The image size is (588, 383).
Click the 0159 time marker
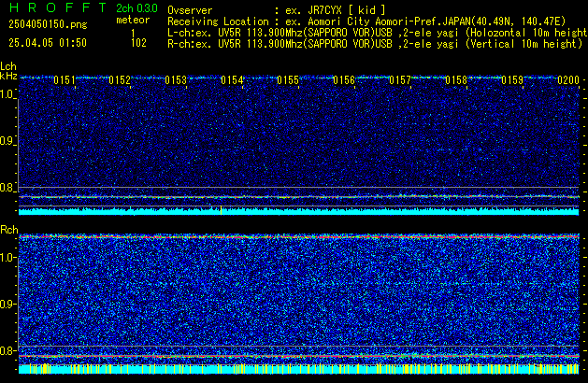[512, 80]
